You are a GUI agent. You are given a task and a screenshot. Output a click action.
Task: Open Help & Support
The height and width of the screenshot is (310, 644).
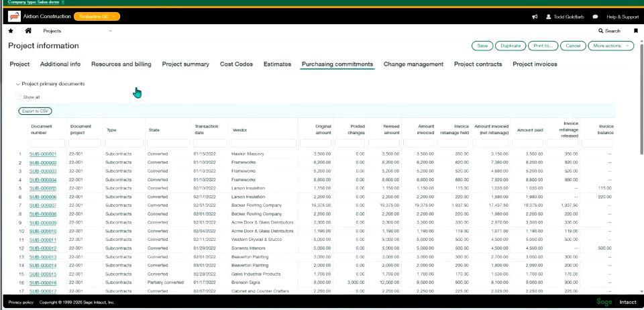click(x=623, y=17)
